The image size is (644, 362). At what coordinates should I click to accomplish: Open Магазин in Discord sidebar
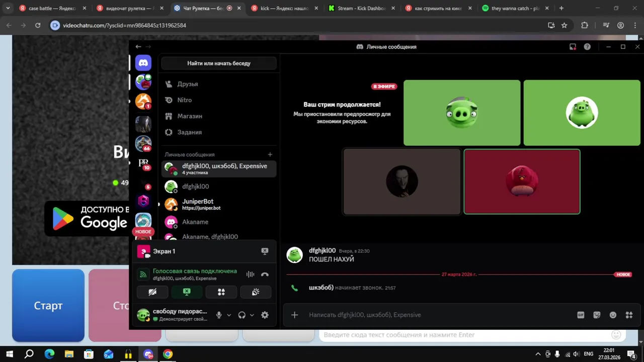click(x=219, y=116)
